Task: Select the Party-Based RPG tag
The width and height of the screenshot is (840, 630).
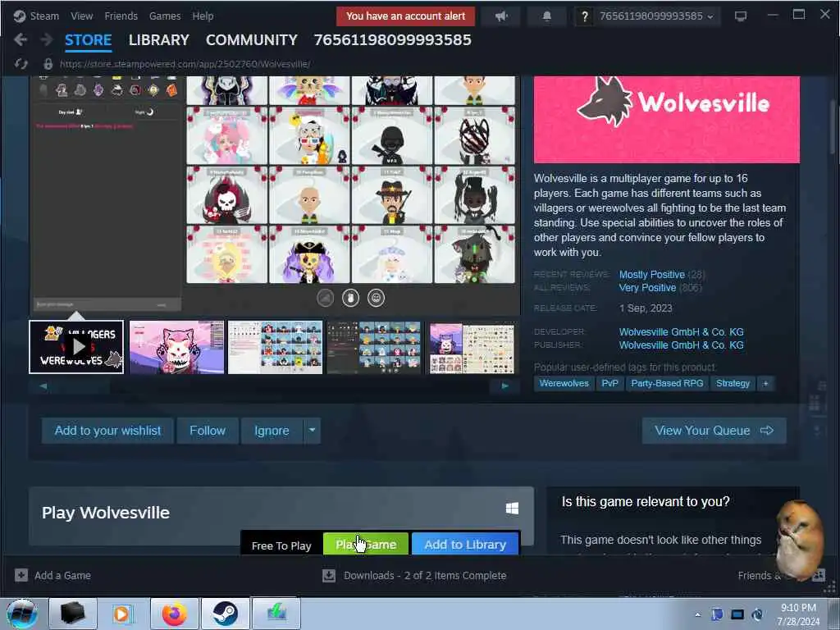Action: (x=667, y=384)
